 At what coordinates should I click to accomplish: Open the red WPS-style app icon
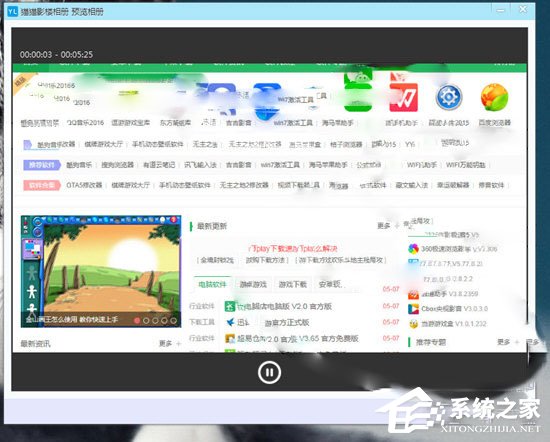pos(403,97)
